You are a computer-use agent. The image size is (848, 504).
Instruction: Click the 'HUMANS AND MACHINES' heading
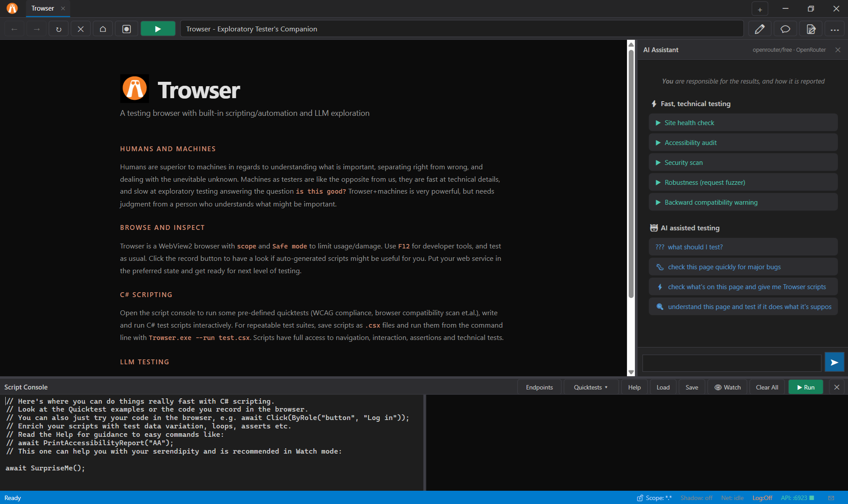point(168,149)
